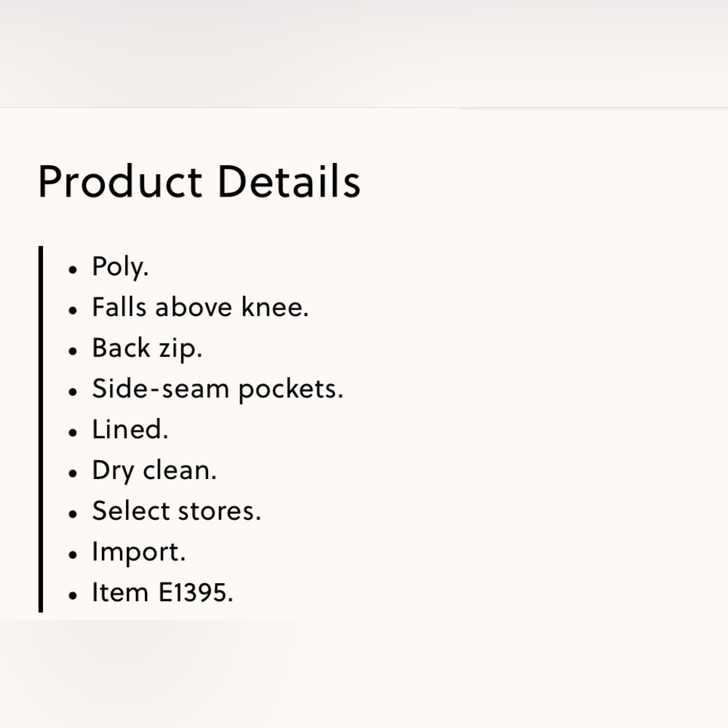Click the bullet dot beside Select stores.

pos(72,514)
